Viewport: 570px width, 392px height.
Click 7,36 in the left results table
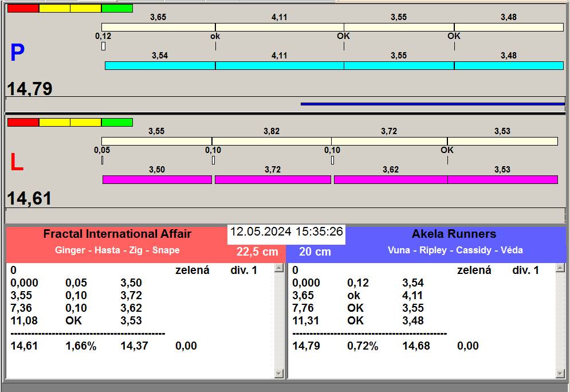point(21,308)
